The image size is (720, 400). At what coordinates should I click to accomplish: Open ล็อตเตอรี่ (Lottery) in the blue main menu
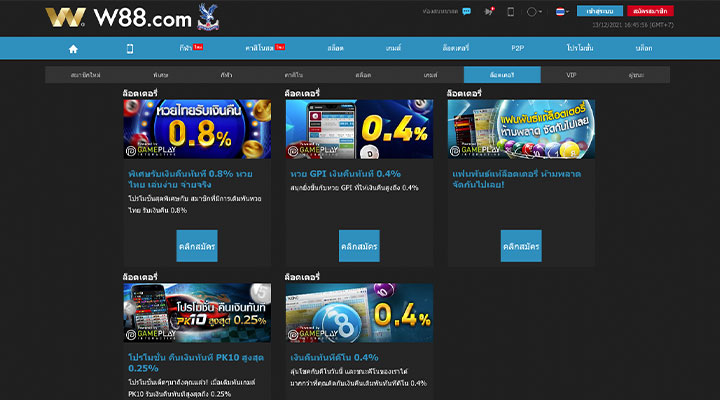456,48
